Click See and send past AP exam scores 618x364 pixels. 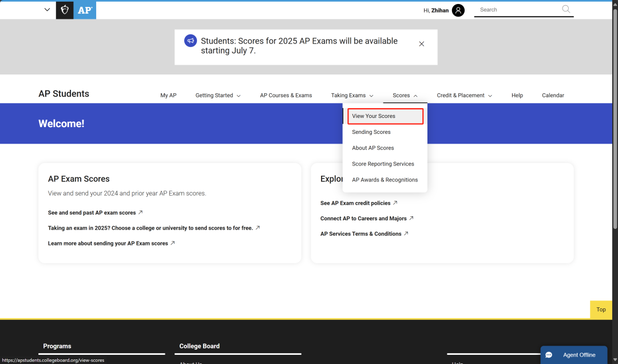pos(95,212)
